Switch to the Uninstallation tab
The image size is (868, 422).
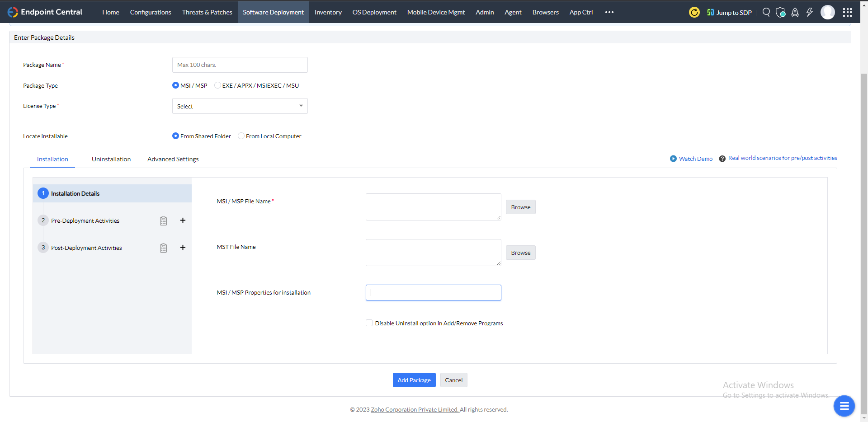(x=111, y=159)
